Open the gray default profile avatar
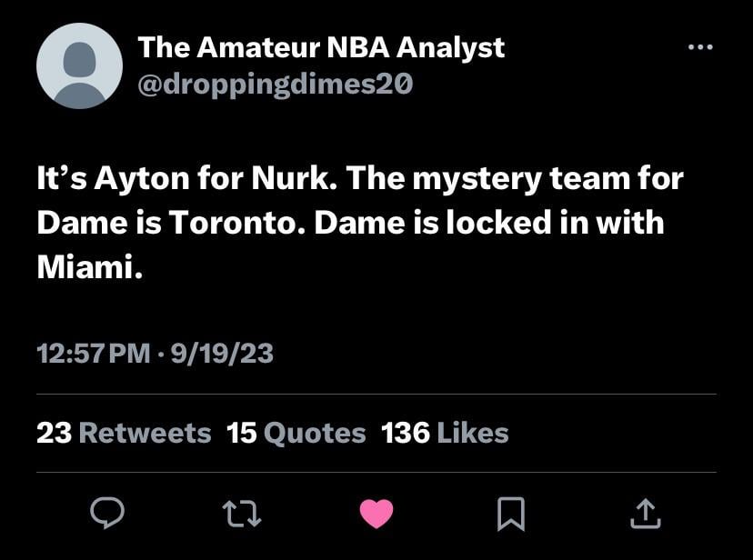 pos(79,66)
